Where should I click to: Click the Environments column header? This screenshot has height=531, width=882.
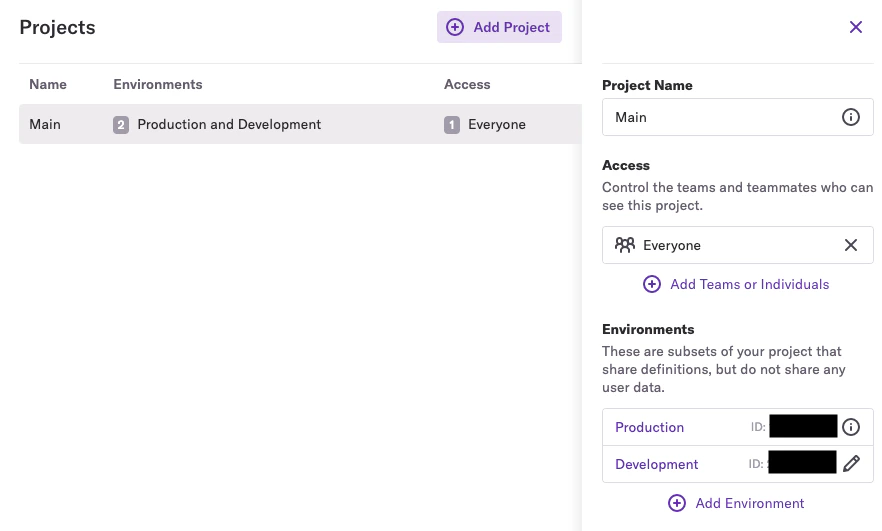158,84
